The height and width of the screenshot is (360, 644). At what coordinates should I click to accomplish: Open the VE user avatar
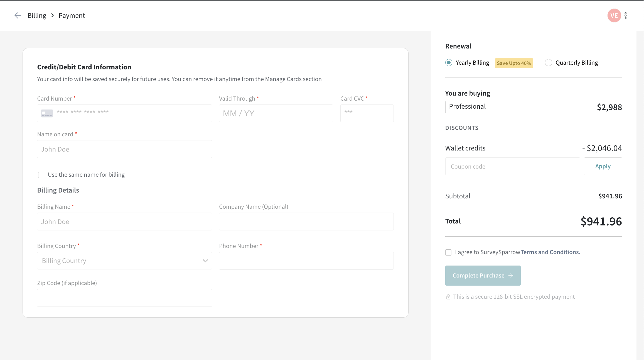614,16
